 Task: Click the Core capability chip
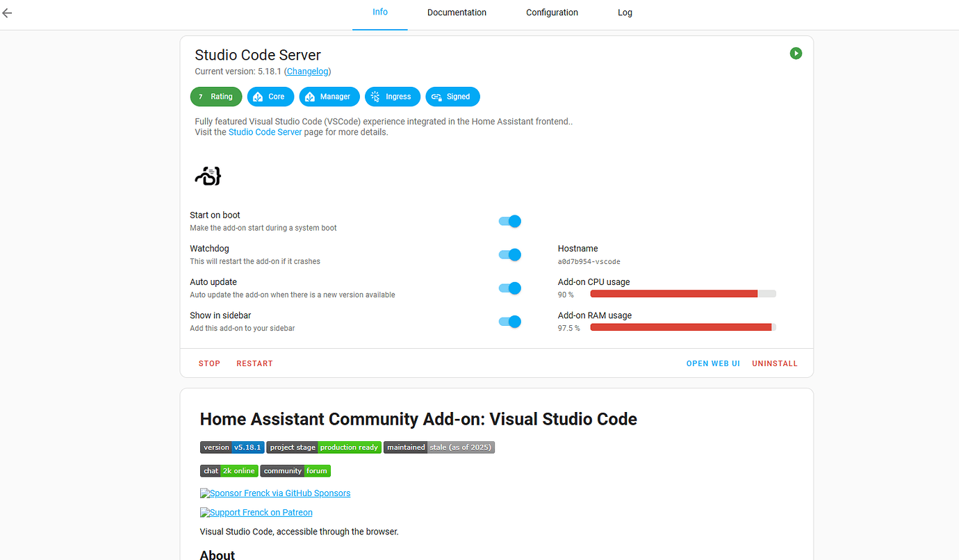coord(270,97)
